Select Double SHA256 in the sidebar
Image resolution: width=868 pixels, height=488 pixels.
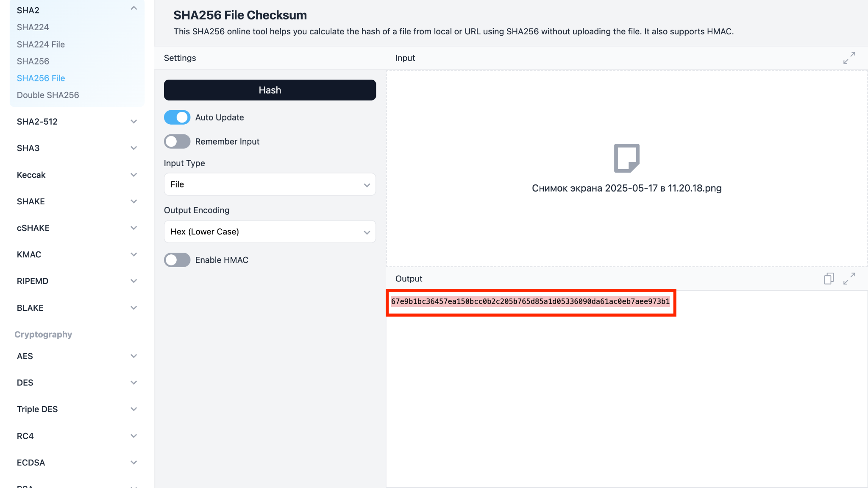pyautogui.click(x=48, y=95)
